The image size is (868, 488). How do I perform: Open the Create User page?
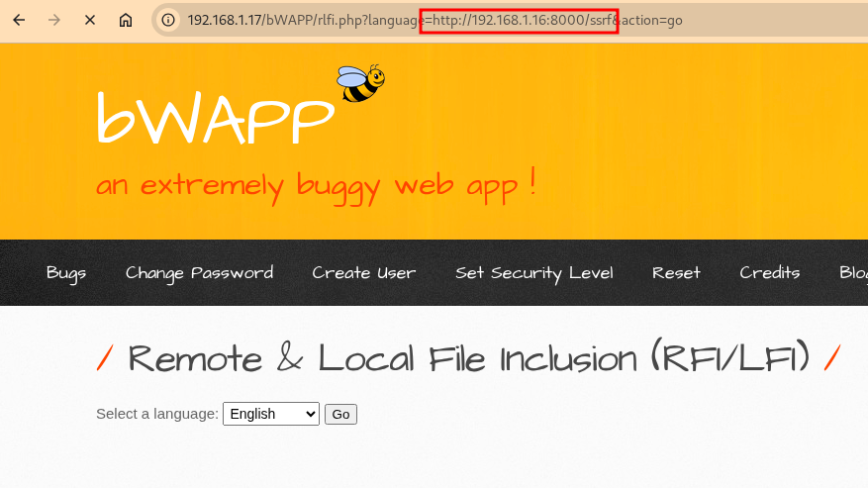pyautogui.click(x=363, y=273)
